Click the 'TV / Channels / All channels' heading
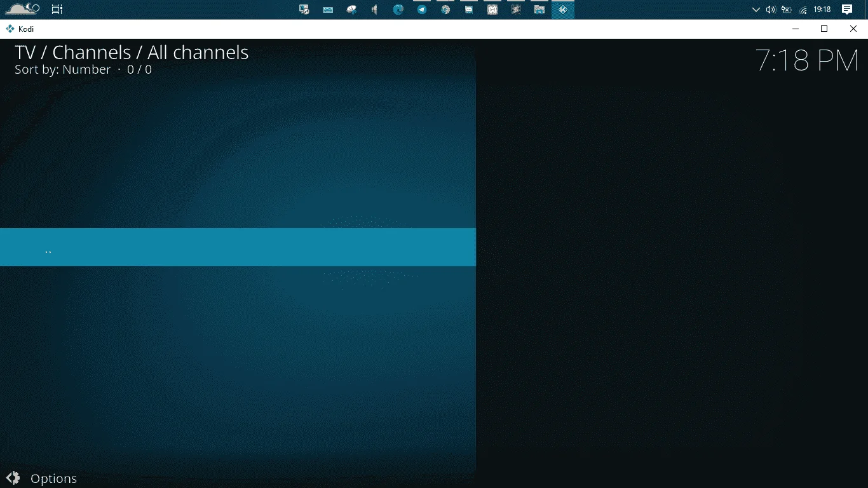Screen dimensions: 868x488 (x=132, y=52)
